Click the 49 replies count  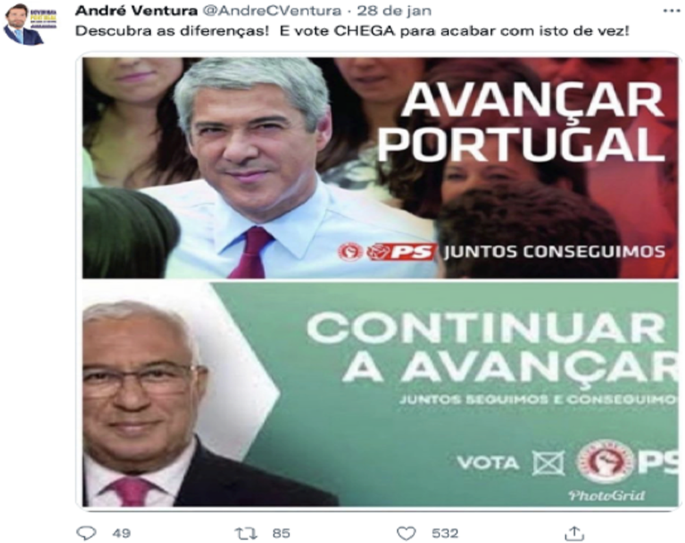coord(121,533)
